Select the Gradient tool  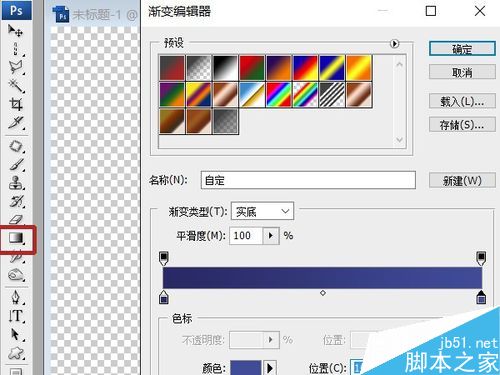tap(16, 238)
